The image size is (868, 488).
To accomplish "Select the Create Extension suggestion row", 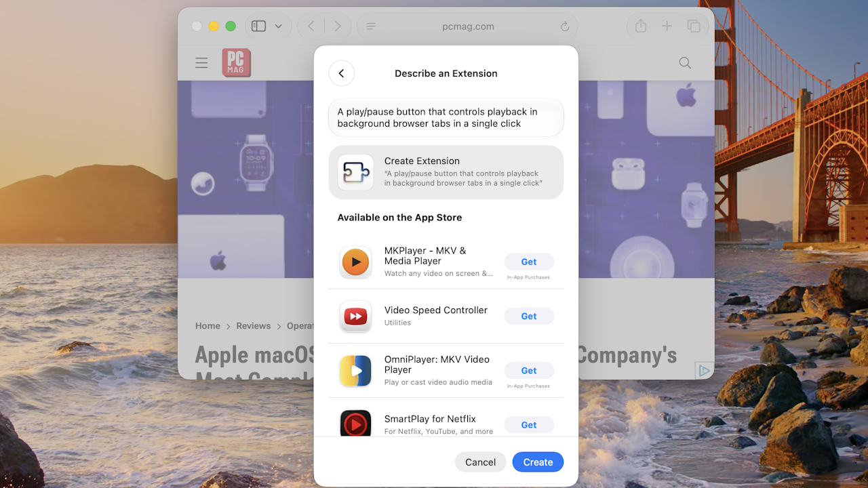I will coord(446,172).
